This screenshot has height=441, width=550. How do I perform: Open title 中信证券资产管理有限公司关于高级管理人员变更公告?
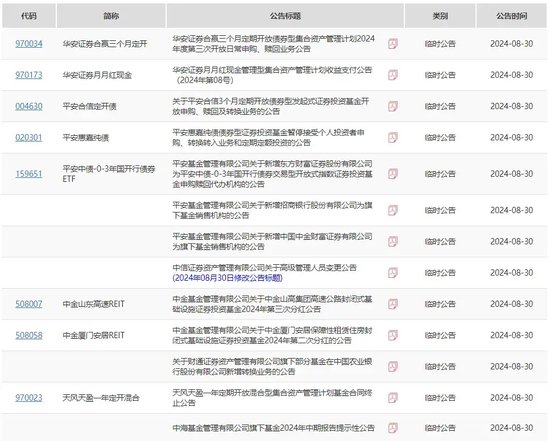click(x=264, y=268)
